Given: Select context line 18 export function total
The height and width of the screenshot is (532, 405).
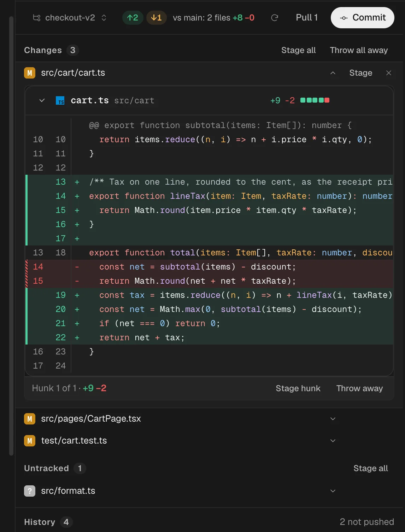Looking at the screenshot, I should pyautogui.click(x=209, y=253).
